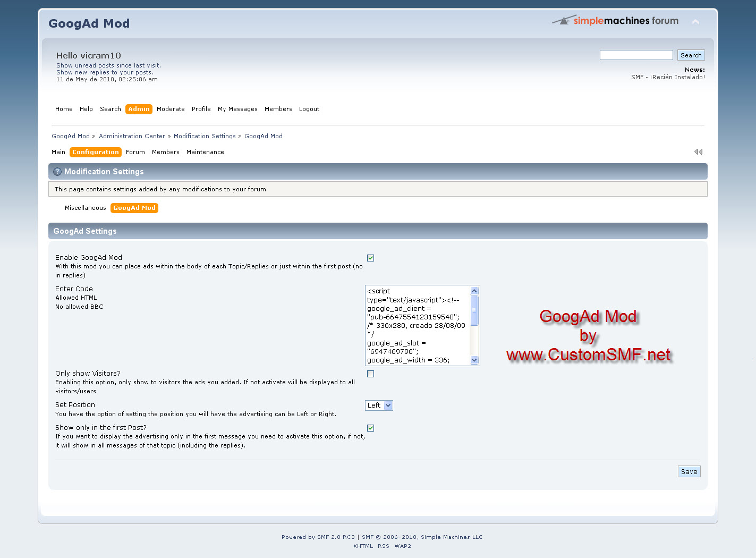The width and height of the screenshot is (756, 558).
Task: Click the GoogAd Mod forum title
Action: (x=89, y=23)
